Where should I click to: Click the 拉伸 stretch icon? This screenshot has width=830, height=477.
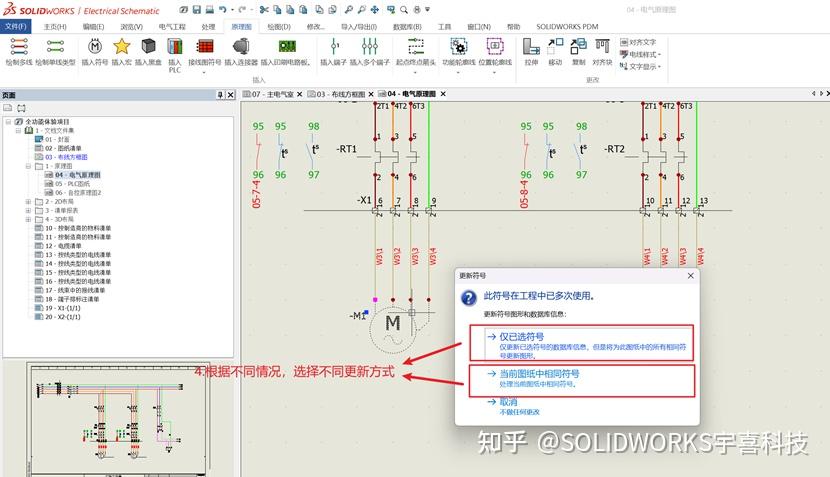coord(531,47)
